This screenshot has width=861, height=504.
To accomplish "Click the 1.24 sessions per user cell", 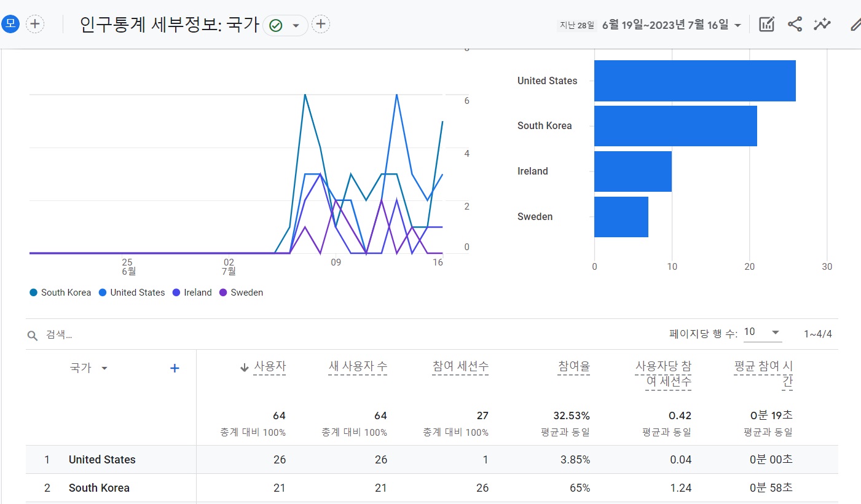I will pyautogui.click(x=682, y=488).
